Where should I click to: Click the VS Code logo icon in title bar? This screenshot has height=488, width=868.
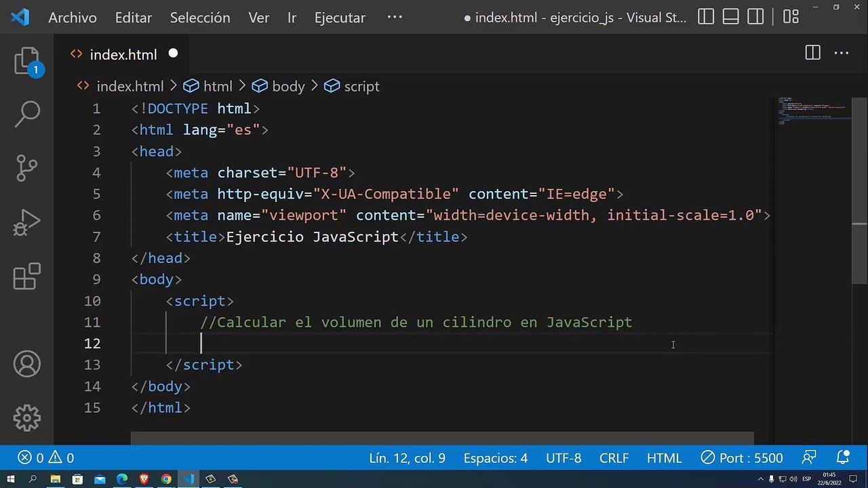(x=20, y=18)
